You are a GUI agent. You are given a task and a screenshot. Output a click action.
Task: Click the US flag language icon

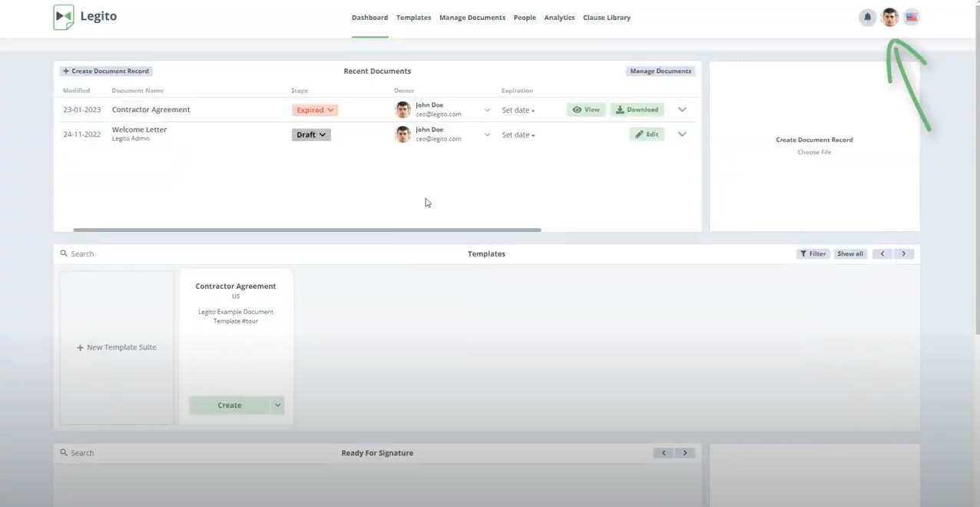[x=911, y=17]
